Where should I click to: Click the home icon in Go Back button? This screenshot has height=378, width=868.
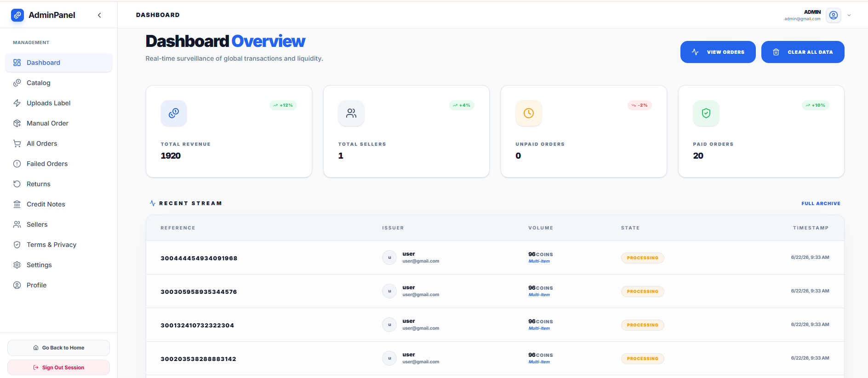[36, 348]
